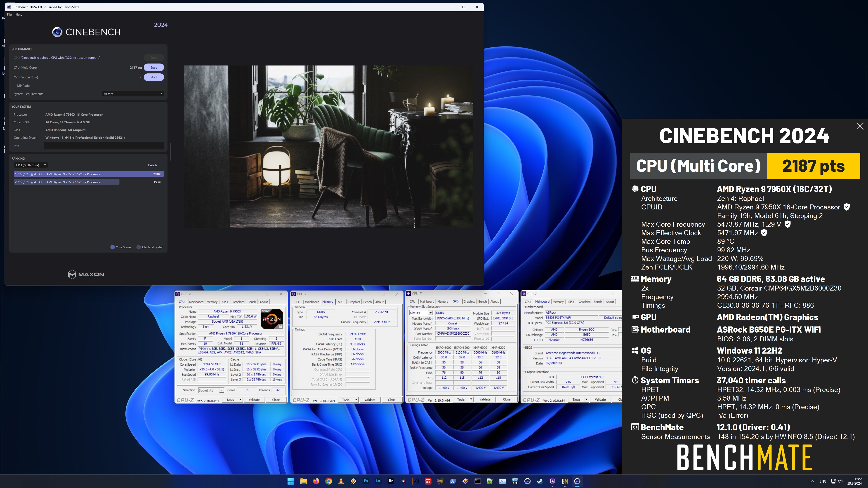
Task: Open the Cinebench Help menu
Action: tap(19, 14)
